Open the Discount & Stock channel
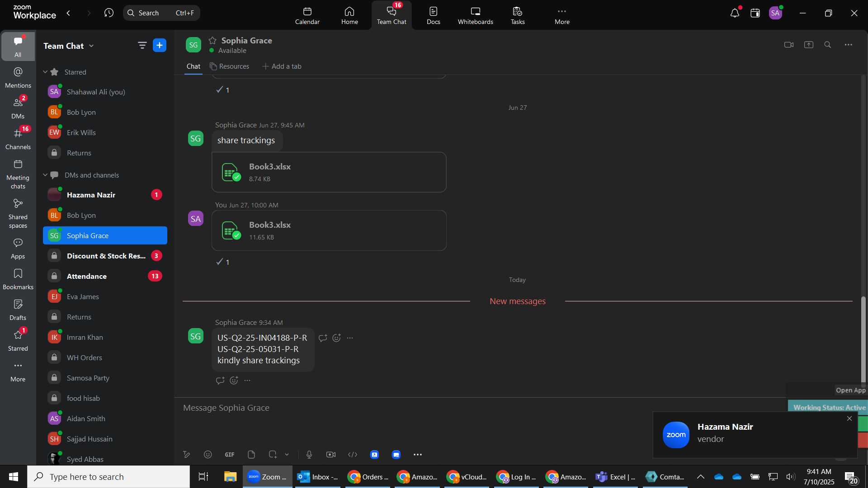Screen dimensions: 868x488 (105, 256)
